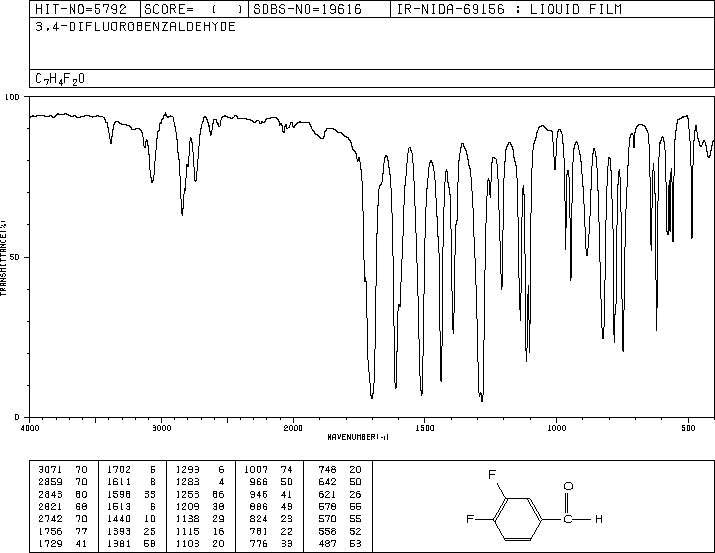The image size is (715, 553).
Task: Click the oxygen atom O in structure
Action: tap(568, 486)
